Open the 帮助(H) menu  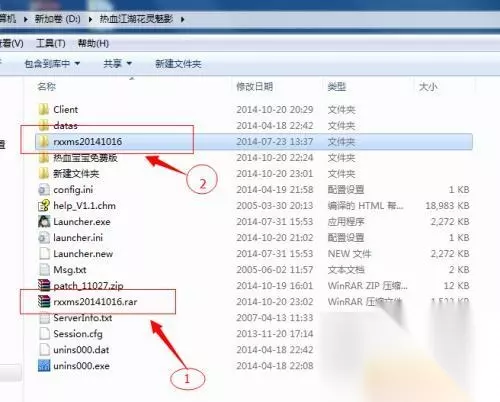point(93,43)
